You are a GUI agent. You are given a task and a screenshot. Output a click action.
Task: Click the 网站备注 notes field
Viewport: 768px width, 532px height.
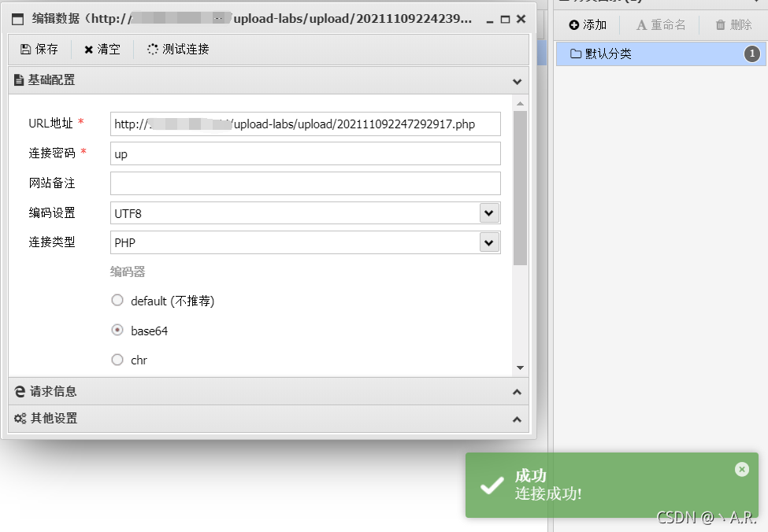pyautogui.click(x=305, y=183)
